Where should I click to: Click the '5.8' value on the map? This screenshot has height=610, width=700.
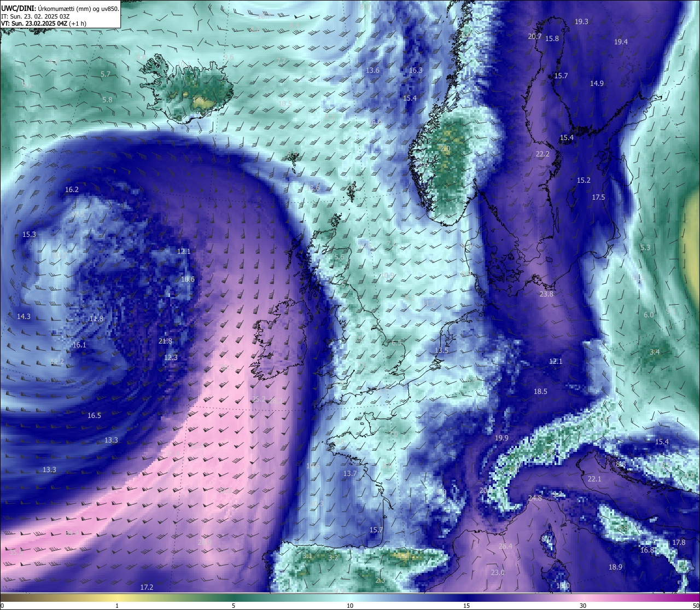click(x=107, y=100)
